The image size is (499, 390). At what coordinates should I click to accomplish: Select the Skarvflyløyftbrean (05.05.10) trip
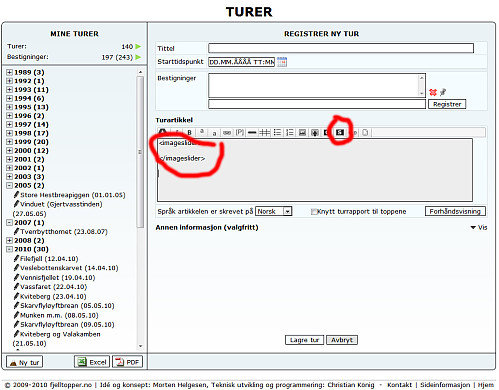(x=67, y=306)
